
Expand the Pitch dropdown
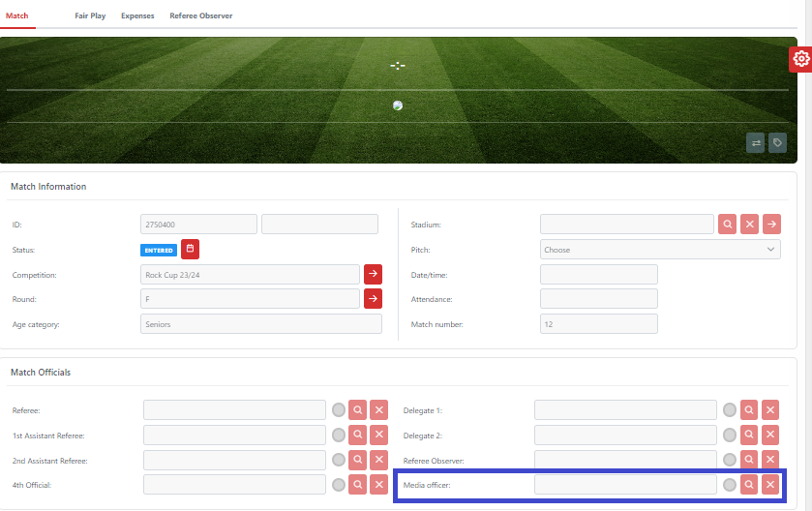[x=660, y=250]
